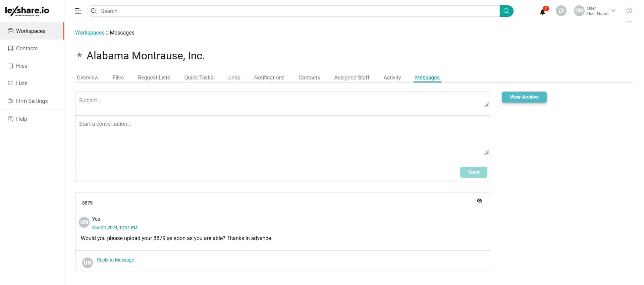Click the teal search magnifier button

(x=506, y=11)
